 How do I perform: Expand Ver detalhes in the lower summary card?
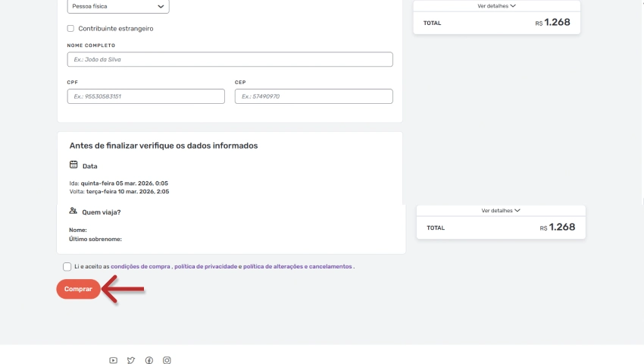click(501, 210)
